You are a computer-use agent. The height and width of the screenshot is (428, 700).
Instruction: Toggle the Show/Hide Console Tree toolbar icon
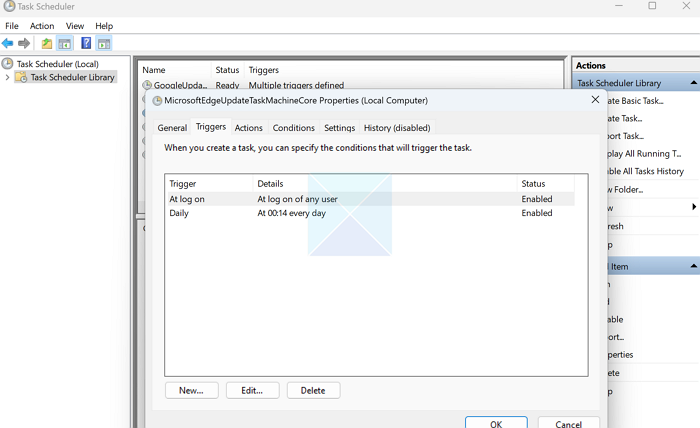65,43
